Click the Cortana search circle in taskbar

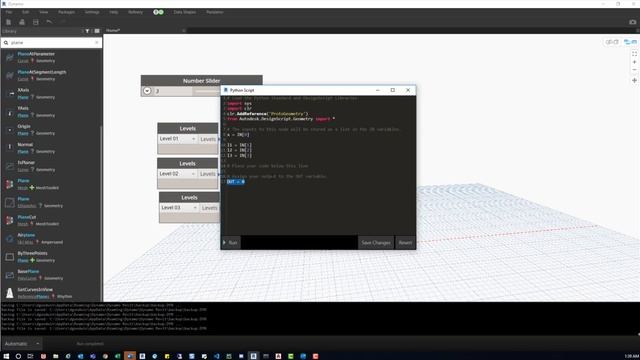[x=18, y=356]
